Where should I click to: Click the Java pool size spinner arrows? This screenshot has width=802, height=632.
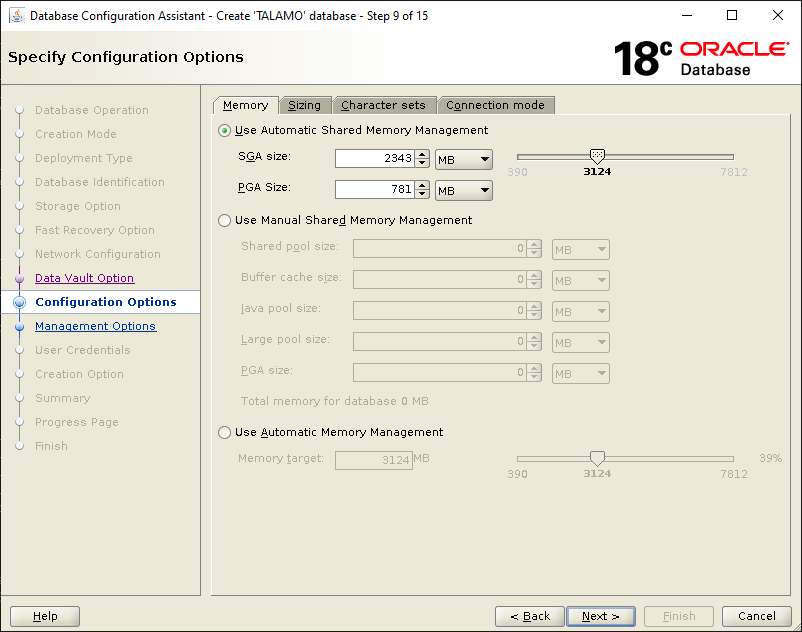[534, 310]
